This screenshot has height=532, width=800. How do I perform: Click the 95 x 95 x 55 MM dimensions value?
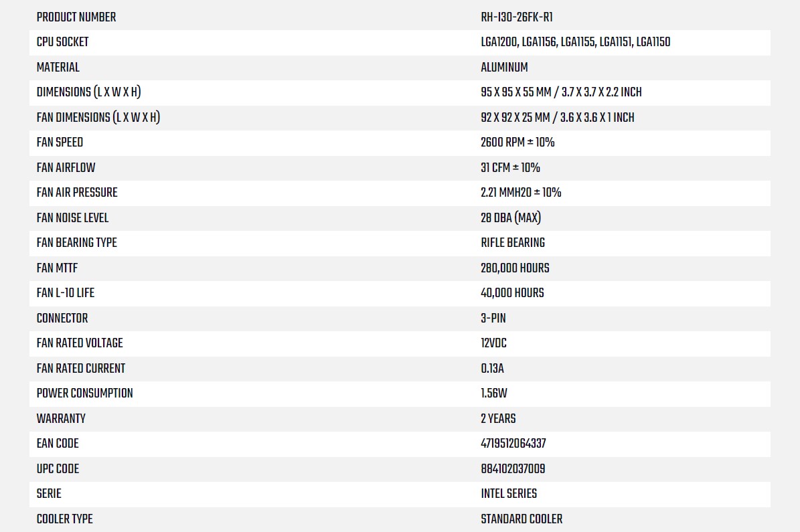(x=561, y=92)
